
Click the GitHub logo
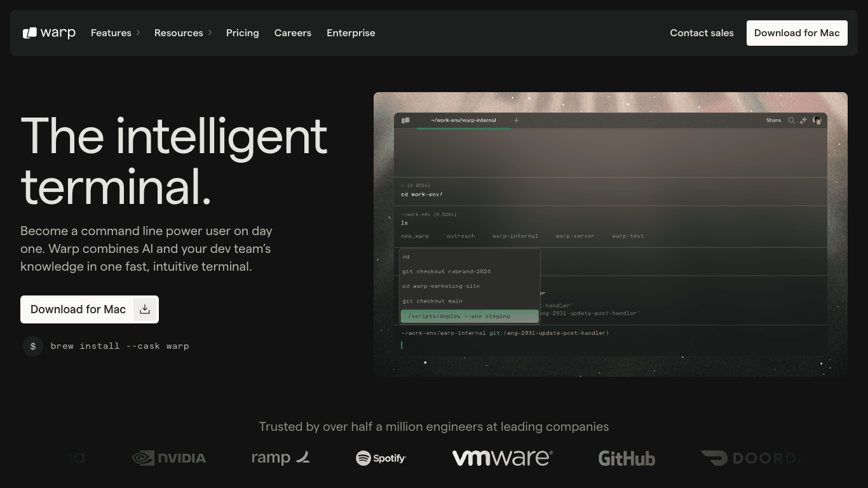click(x=627, y=458)
